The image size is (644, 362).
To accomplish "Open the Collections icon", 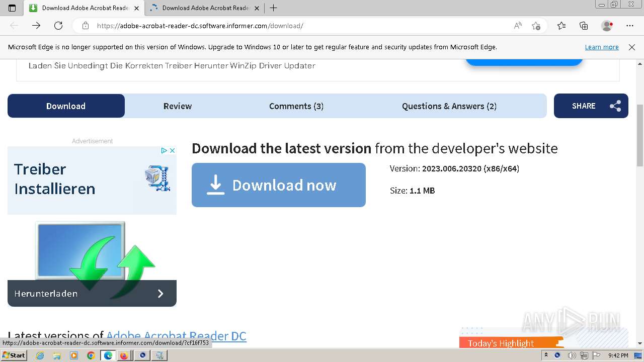I will (584, 26).
